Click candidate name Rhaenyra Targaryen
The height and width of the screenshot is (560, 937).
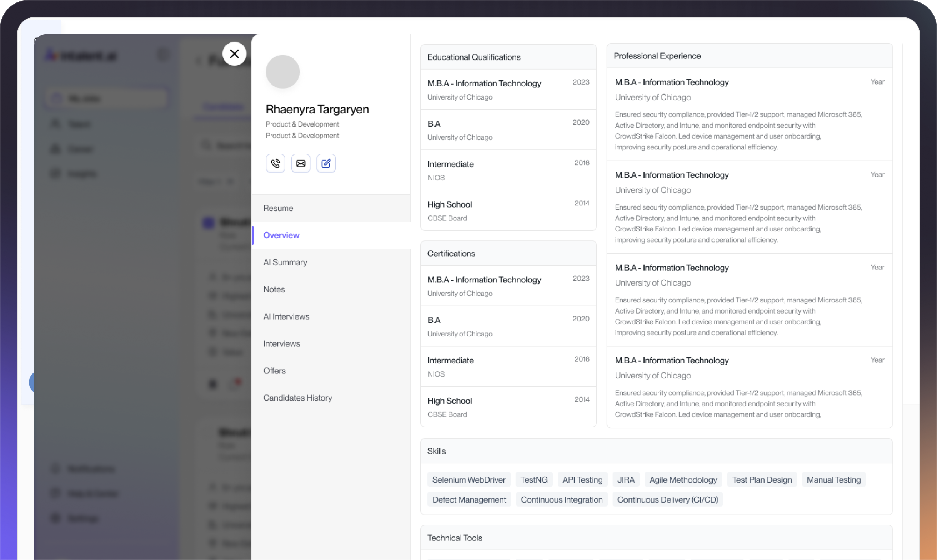317,110
